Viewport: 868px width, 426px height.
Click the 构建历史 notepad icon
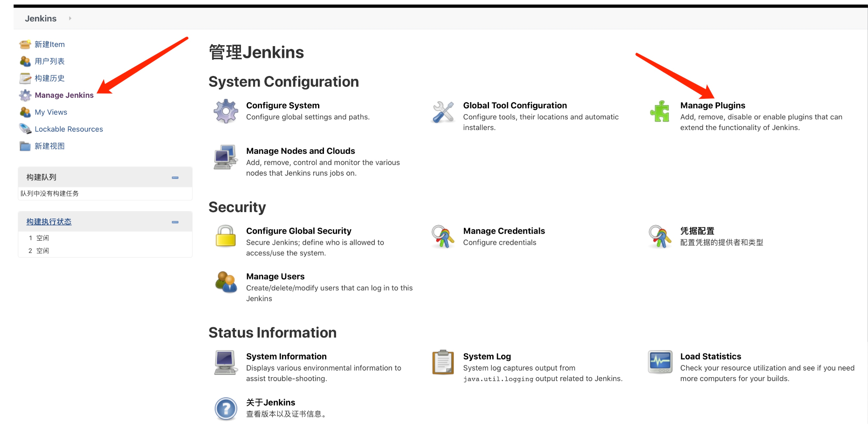(25, 78)
